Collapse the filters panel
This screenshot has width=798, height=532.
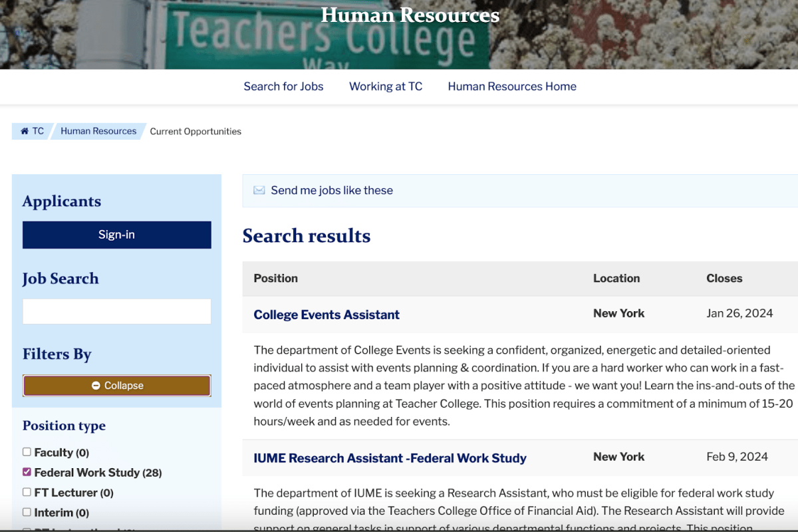click(116, 385)
